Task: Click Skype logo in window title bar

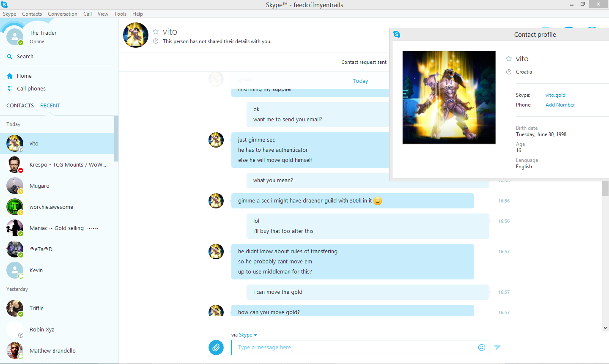Action: pos(4,5)
